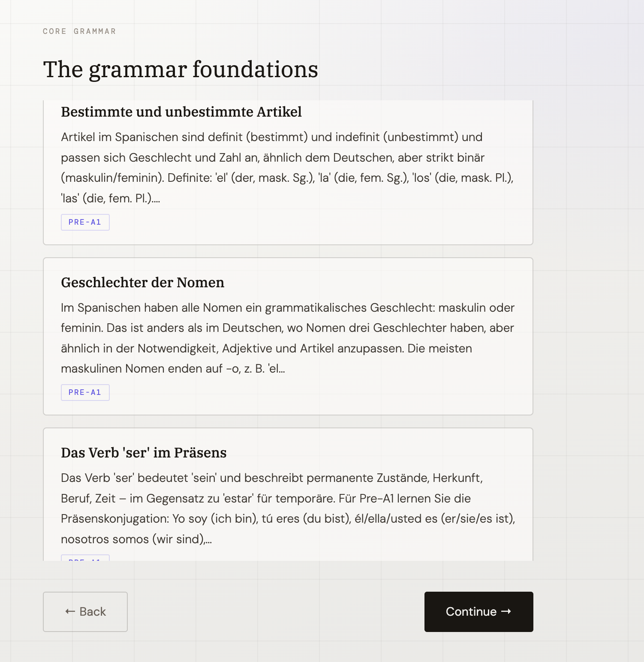Select the PRE-A1 badge on the Artikel card

tap(85, 222)
